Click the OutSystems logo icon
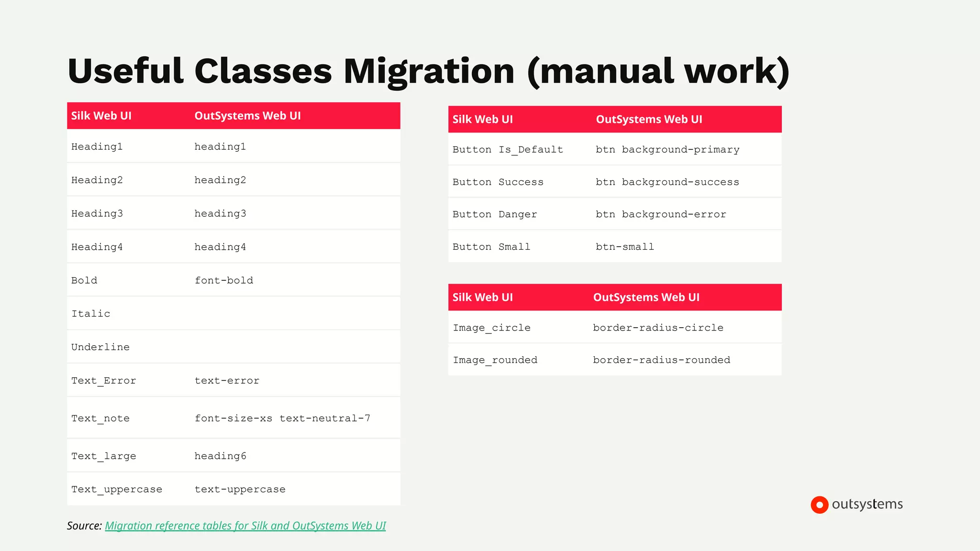 click(819, 505)
